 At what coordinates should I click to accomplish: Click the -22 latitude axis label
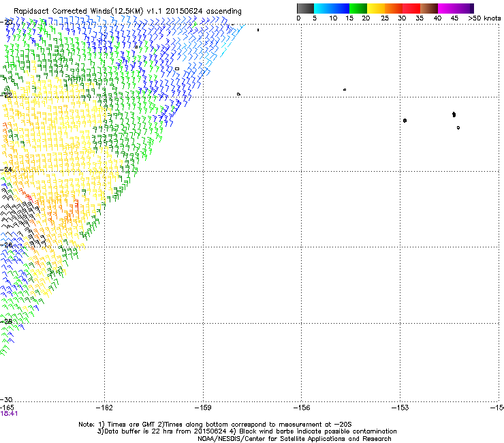[6, 95]
